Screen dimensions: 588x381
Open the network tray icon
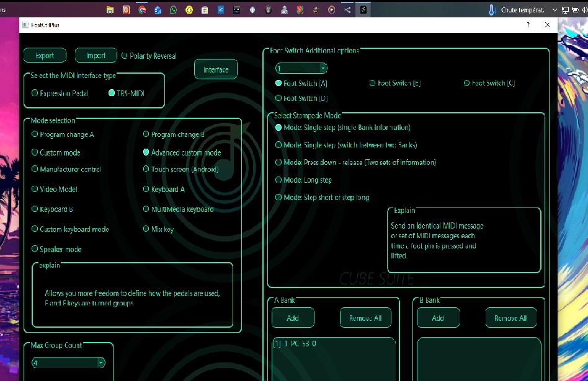(565, 10)
